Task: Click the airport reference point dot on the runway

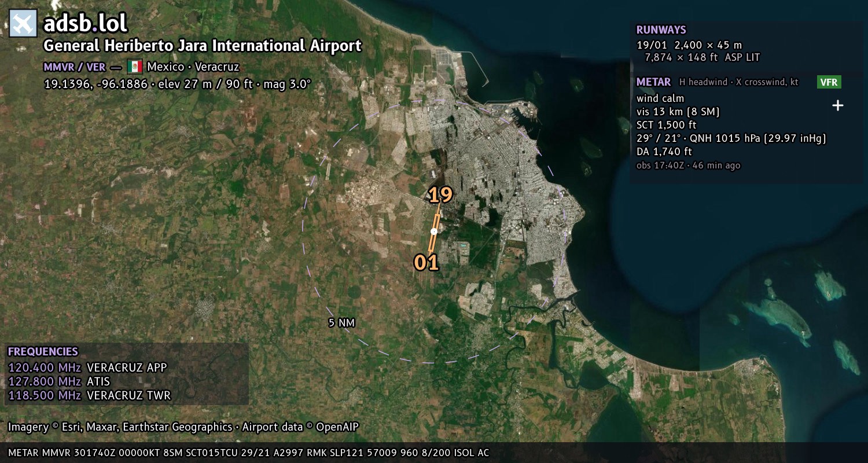Action: click(x=433, y=231)
